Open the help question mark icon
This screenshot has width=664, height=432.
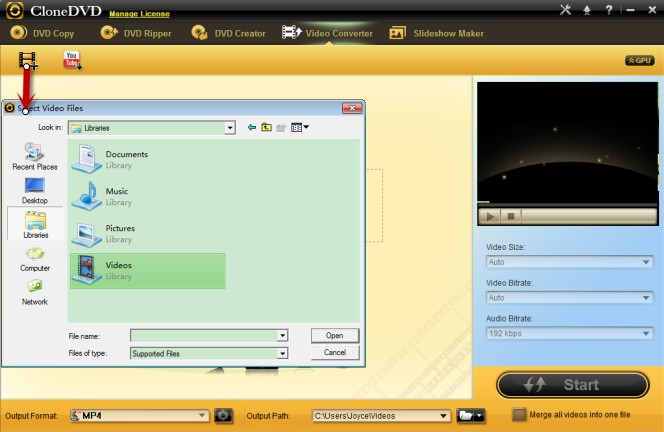pos(609,10)
